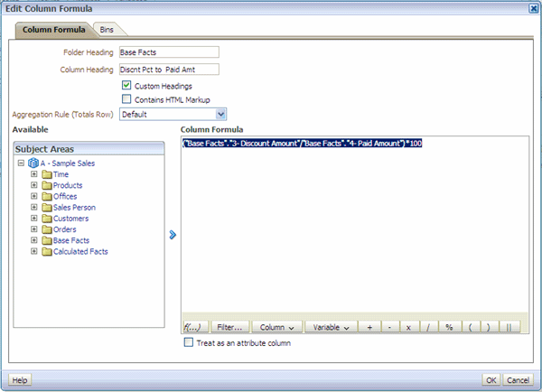Click the Calculated Facts folder icon
The image size is (542, 392).
[47, 252]
